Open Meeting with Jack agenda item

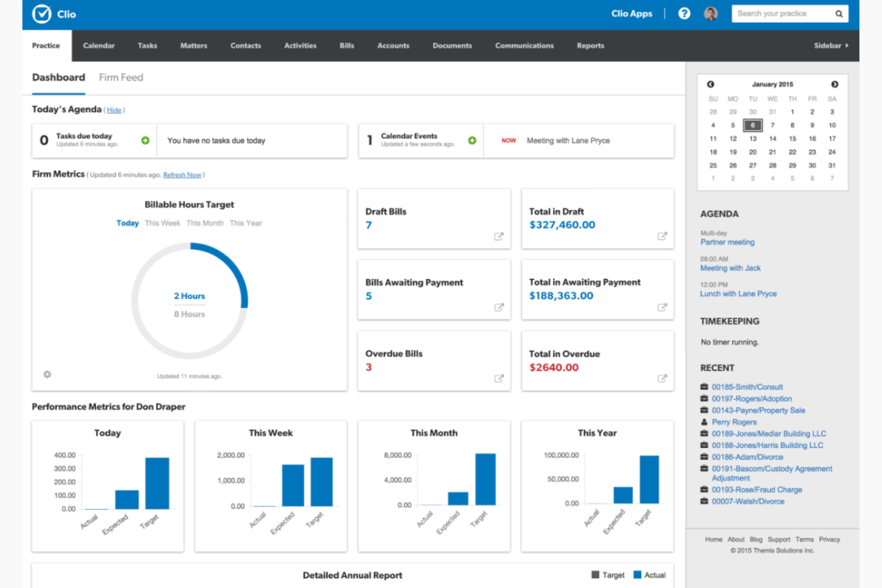click(731, 268)
